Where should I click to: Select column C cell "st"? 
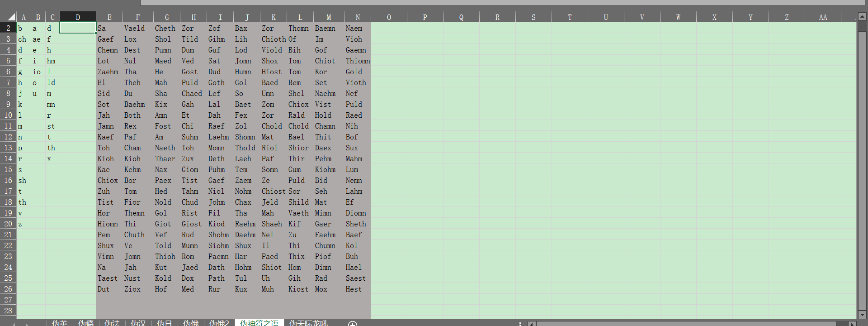(52, 126)
